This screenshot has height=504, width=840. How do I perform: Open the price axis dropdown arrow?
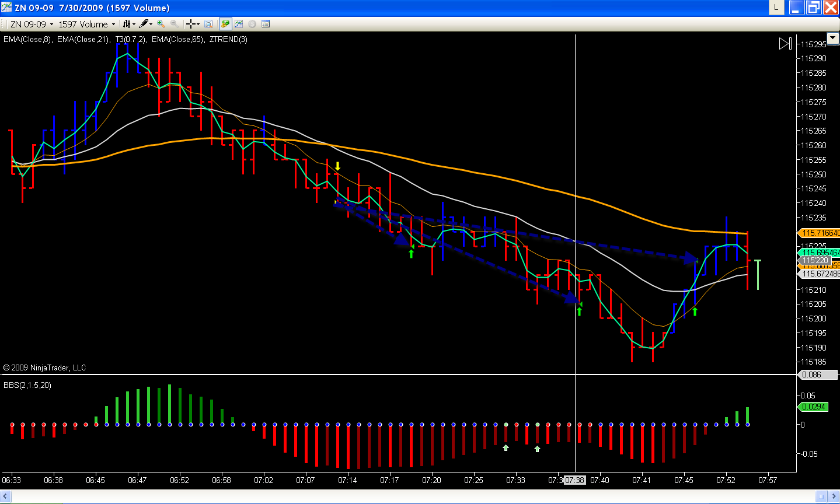point(834,40)
